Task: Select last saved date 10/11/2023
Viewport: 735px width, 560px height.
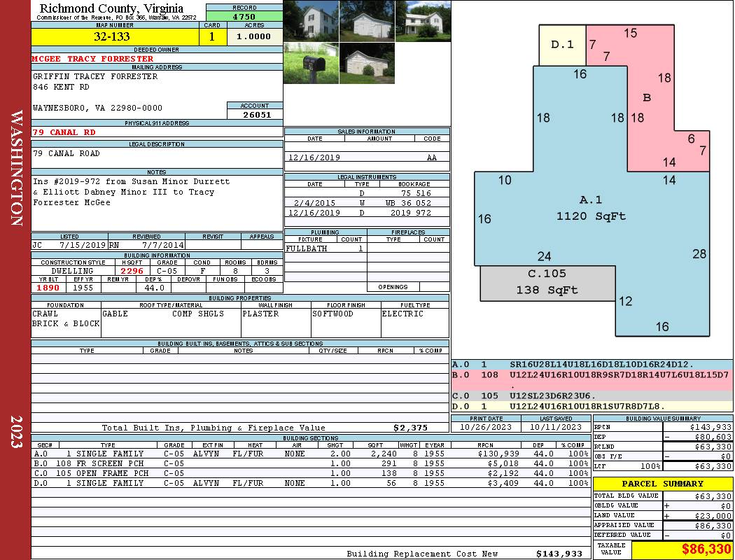Action: coord(556,428)
